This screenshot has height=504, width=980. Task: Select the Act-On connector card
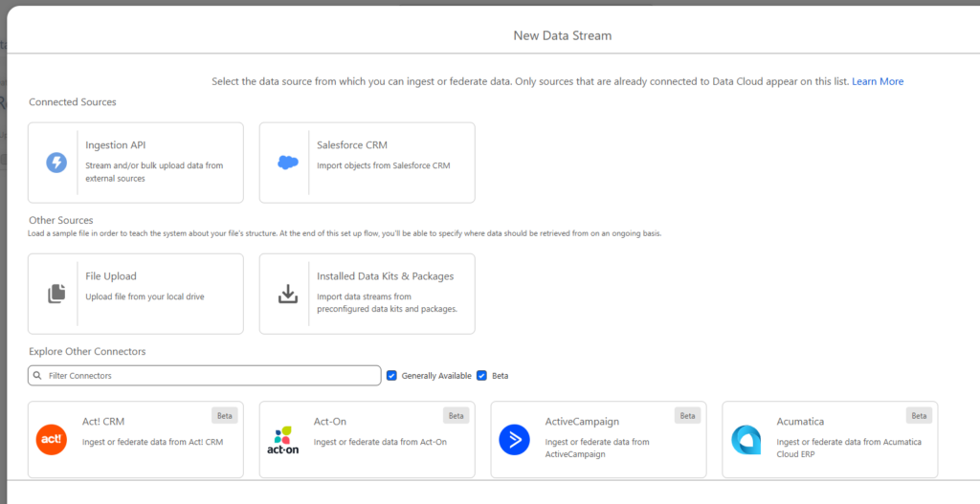367,440
